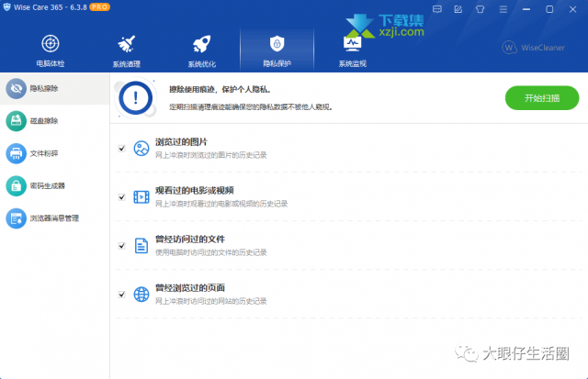Select 隐私擦除 eye icon in sidebar
The image size is (588, 379).
tap(17, 88)
